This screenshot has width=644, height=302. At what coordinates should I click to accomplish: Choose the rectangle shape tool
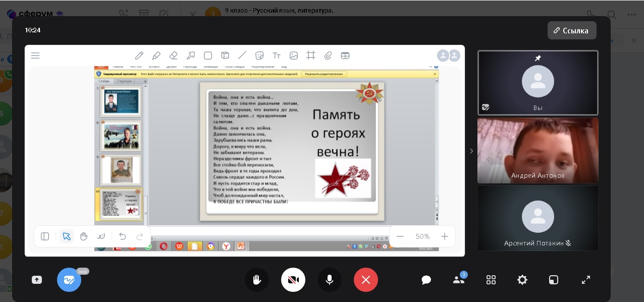[208, 56]
